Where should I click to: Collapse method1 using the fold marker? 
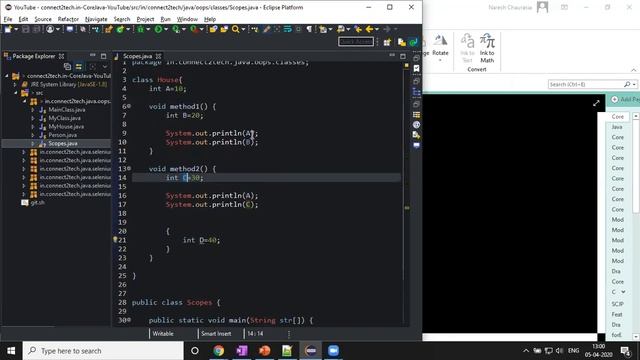(x=129, y=106)
